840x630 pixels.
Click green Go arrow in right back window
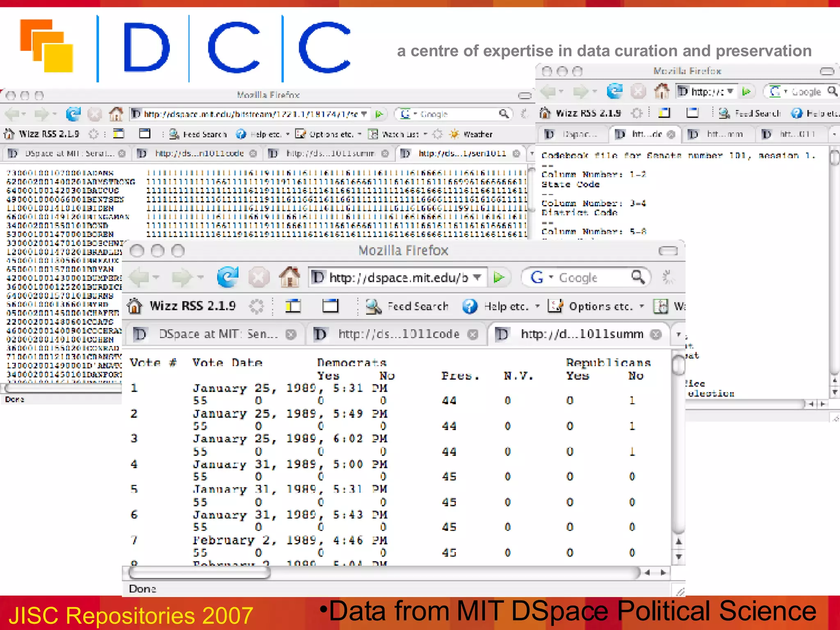[x=746, y=91]
